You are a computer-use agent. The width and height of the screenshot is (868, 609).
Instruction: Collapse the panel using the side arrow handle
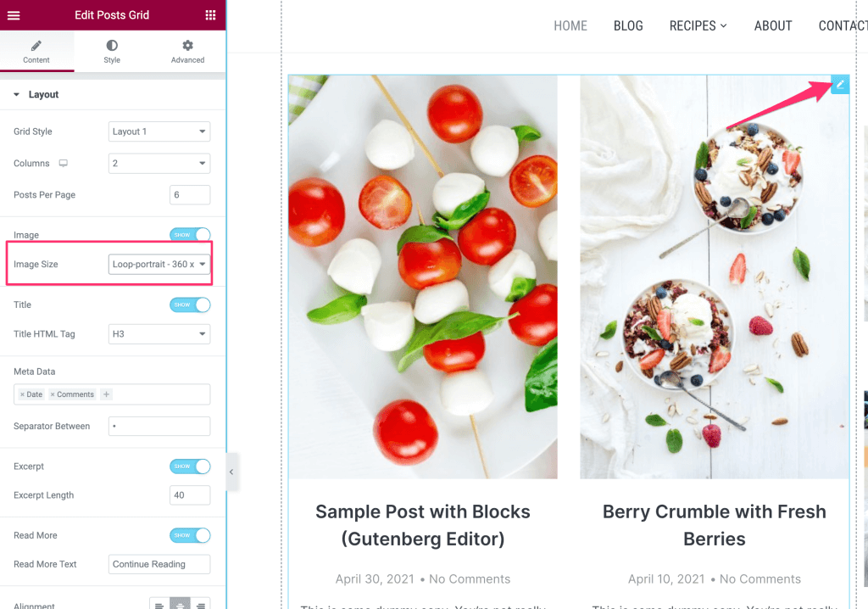[x=232, y=472]
